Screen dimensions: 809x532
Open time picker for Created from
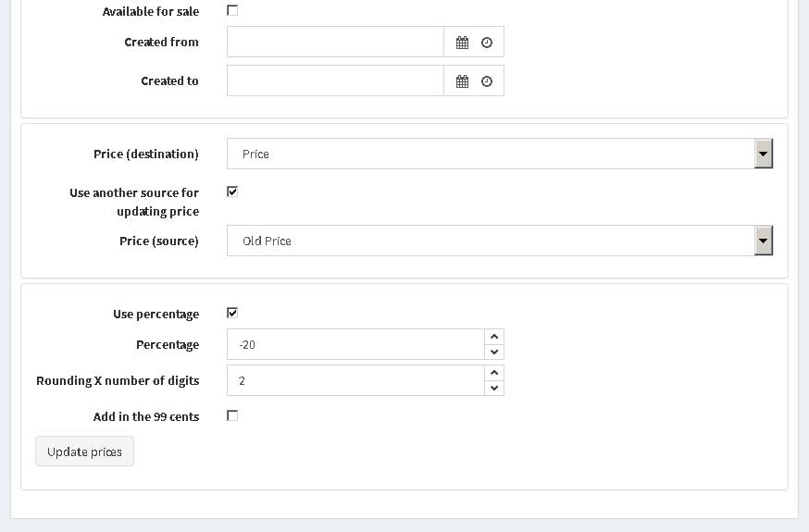[x=487, y=43]
